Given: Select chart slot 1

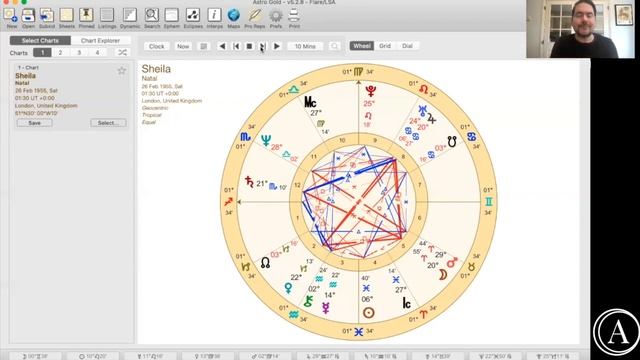Looking at the screenshot, I should pyautogui.click(x=42, y=52).
